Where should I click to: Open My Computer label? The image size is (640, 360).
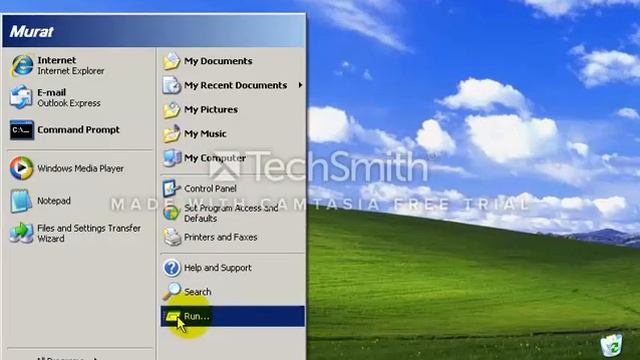click(215, 158)
